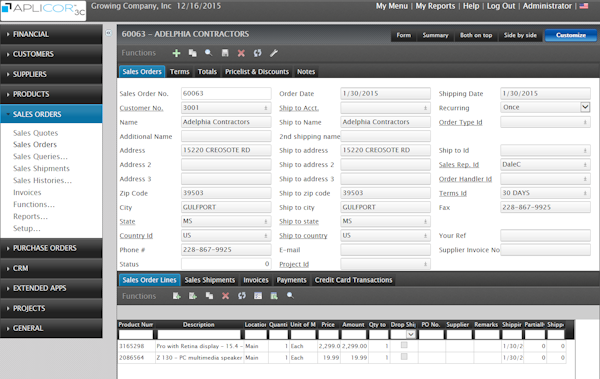
Task: Click the Side by side layout button
Action: point(520,35)
